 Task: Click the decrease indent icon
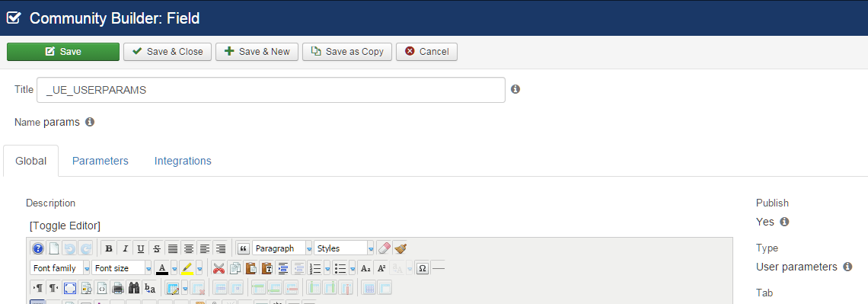pyautogui.click(x=299, y=268)
